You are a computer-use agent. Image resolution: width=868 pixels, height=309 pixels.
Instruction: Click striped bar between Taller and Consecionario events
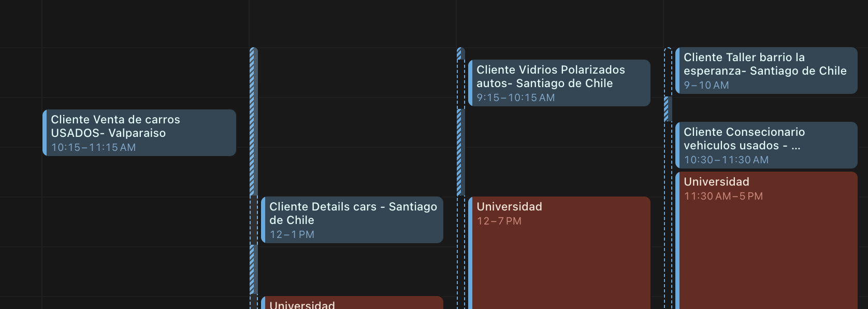pyautogui.click(x=668, y=109)
